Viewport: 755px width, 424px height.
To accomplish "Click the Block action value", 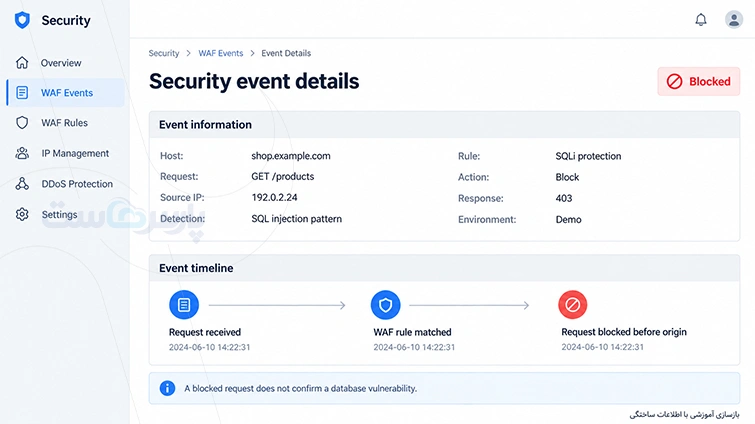I will click(x=567, y=177).
